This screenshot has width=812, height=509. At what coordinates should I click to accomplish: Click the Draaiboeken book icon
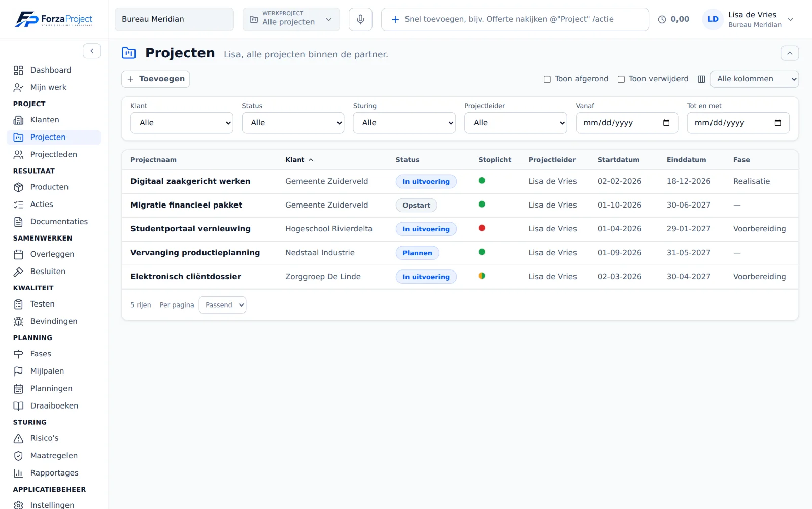pos(18,405)
